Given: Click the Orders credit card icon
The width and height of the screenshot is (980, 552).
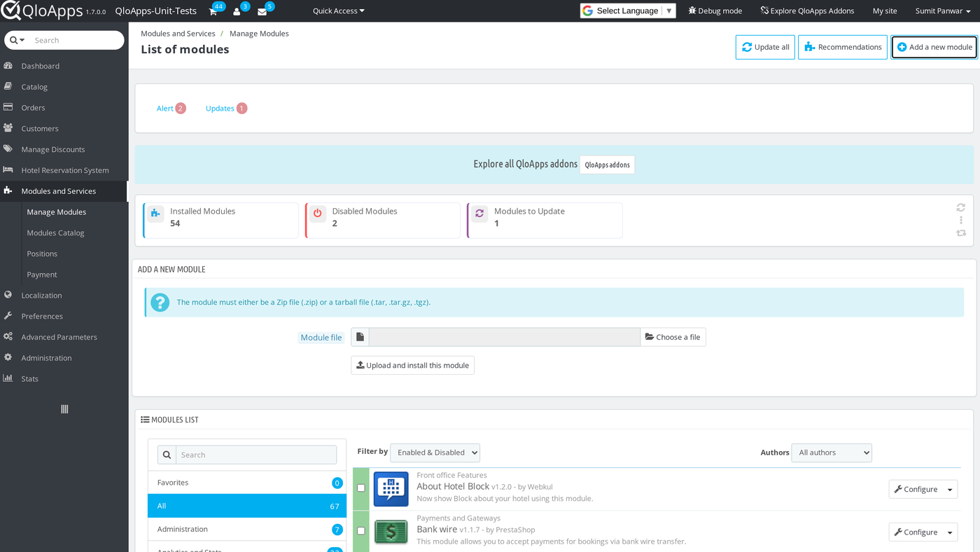Looking at the screenshot, I should [x=8, y=108].
